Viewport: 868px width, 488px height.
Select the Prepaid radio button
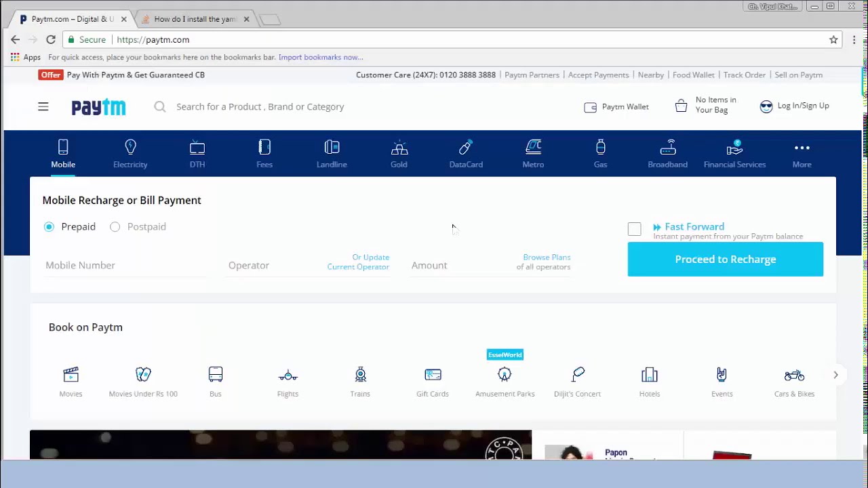[49, 226]
